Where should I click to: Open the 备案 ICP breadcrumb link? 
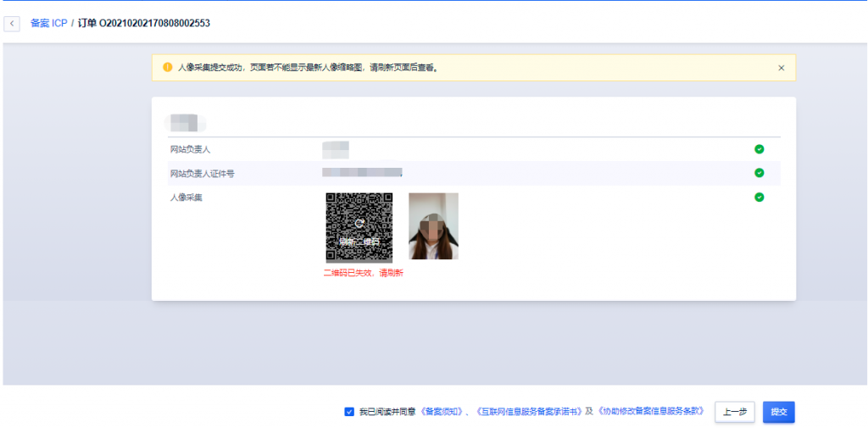point(48,23)
